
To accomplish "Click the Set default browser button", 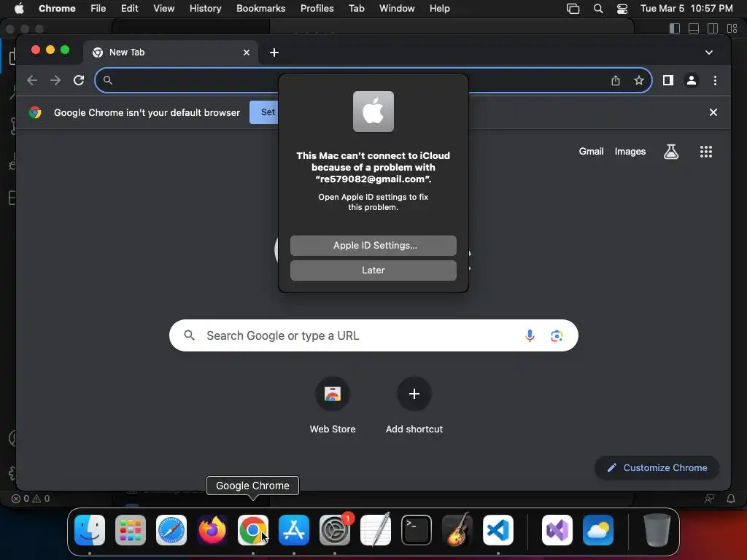I will tap(264, 112).
